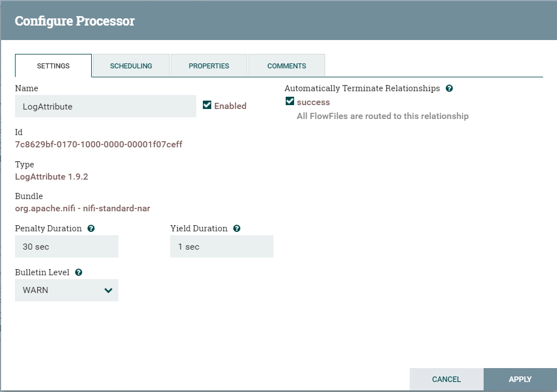
Task: Go to the Comments tab
Action: tap(287, 66)
